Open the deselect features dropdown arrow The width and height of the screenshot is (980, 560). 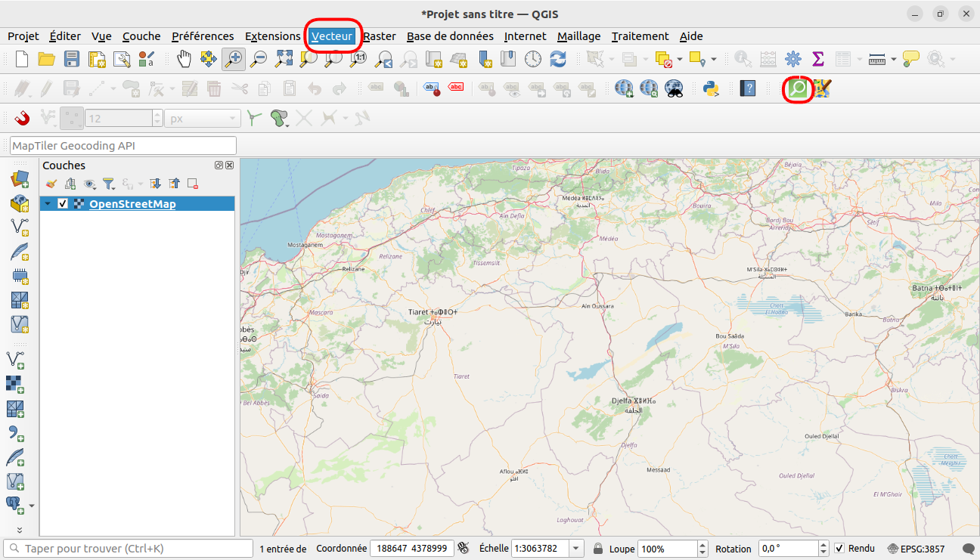tap(680, 59)
